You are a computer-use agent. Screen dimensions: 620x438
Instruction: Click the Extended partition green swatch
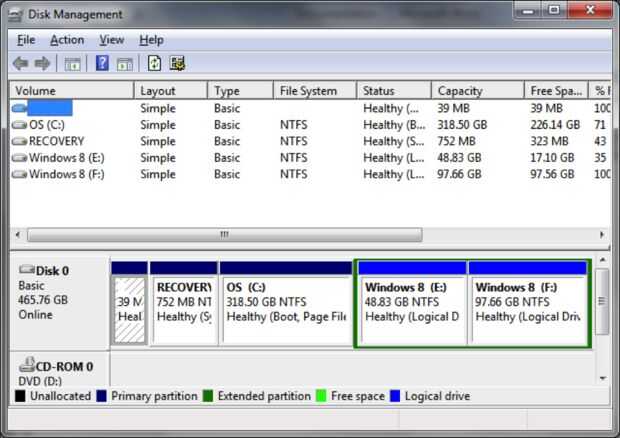click(208, 396)
